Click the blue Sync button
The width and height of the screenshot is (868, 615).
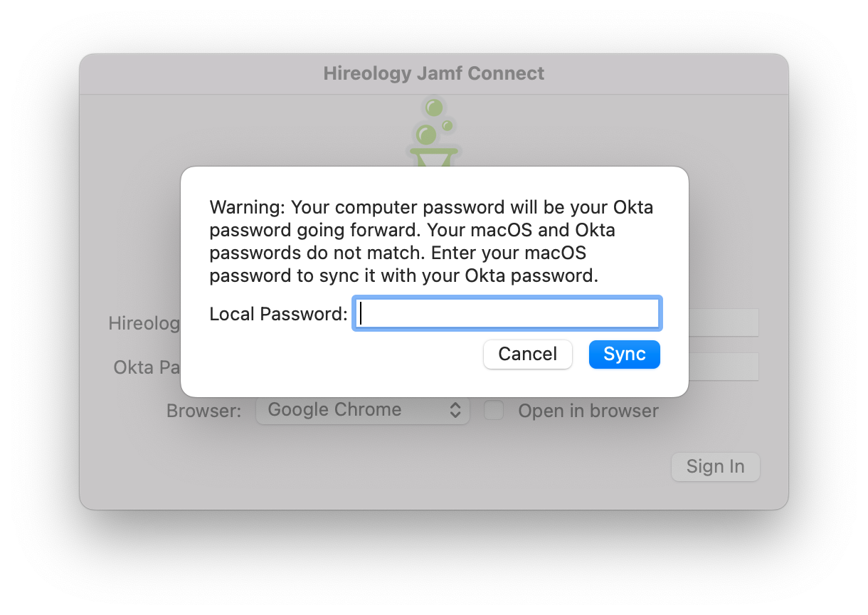[624, 354]
